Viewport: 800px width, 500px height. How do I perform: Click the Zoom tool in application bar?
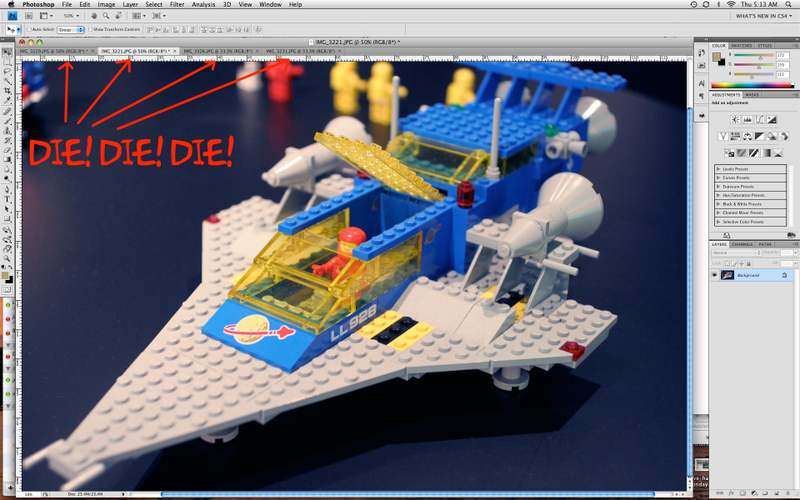[106, 16]
